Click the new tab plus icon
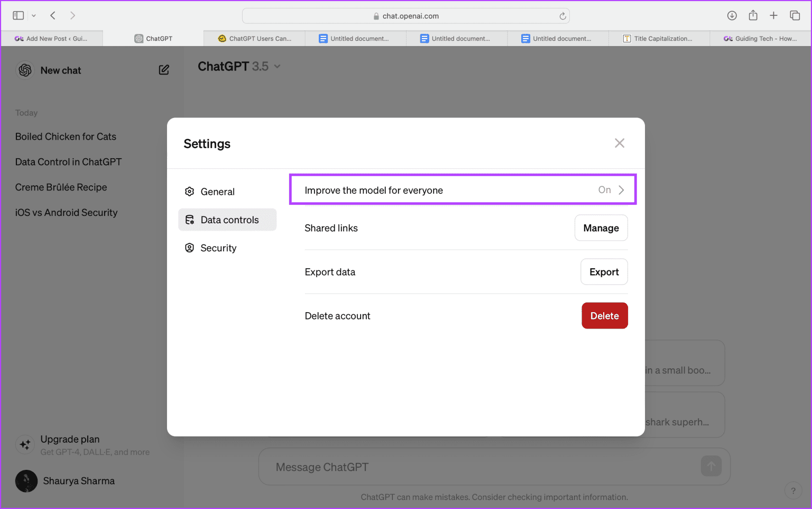The image size is (812, 509). tap(773, 15)
